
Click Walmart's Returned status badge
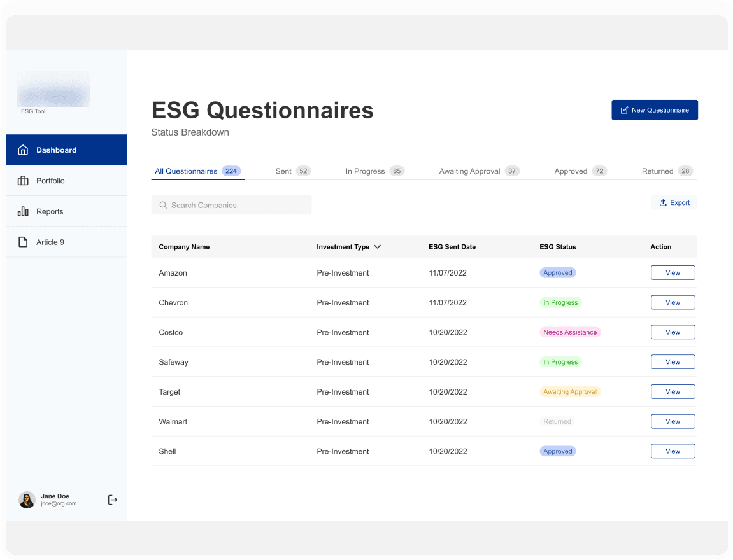coord(557,421)
